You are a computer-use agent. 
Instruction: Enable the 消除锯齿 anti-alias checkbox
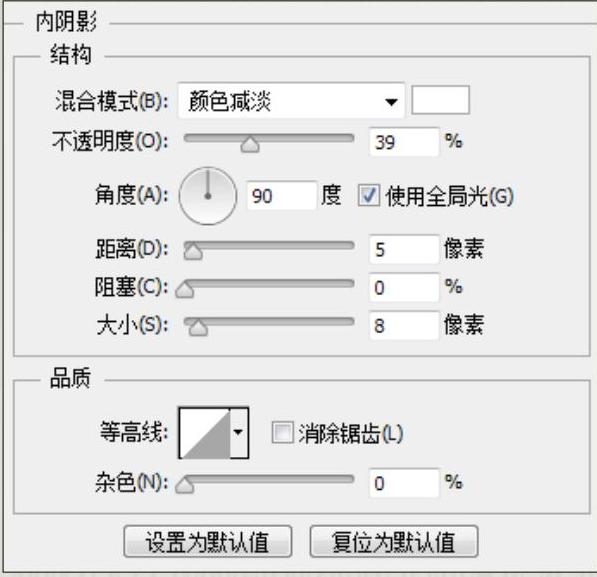pyautogui.click(x=283, y=432)
